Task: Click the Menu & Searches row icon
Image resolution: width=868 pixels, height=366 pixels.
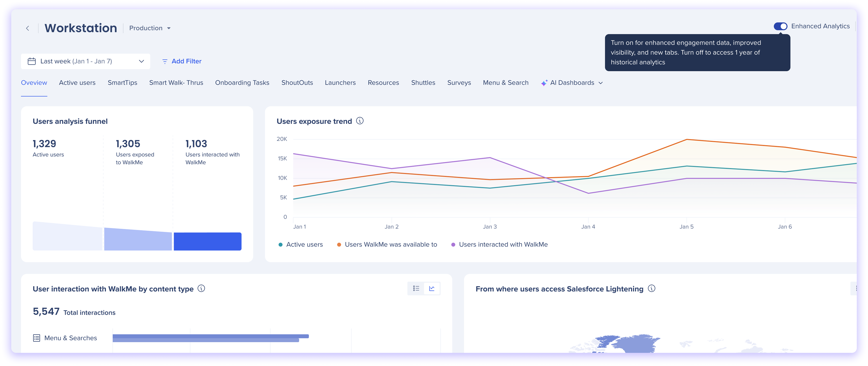Action: [36, 338]
